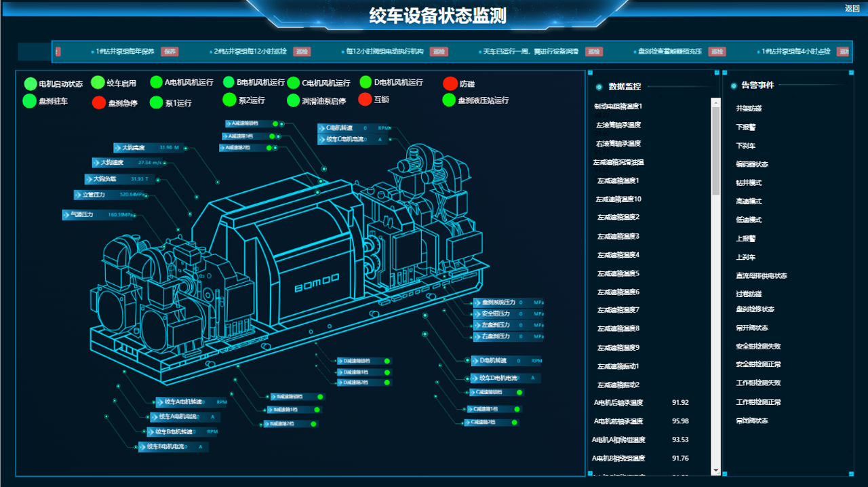This screenshot has height=487, width=868.
Task: Click the scroll-up arrow in 数据监控 list
Action: (715, 102)
